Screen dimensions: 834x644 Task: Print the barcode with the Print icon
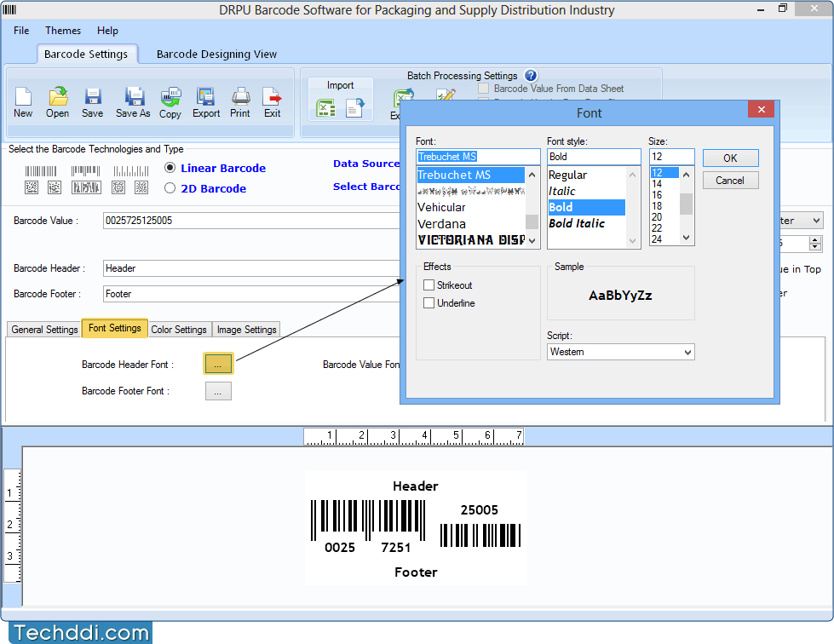click(x=240, y=96)
